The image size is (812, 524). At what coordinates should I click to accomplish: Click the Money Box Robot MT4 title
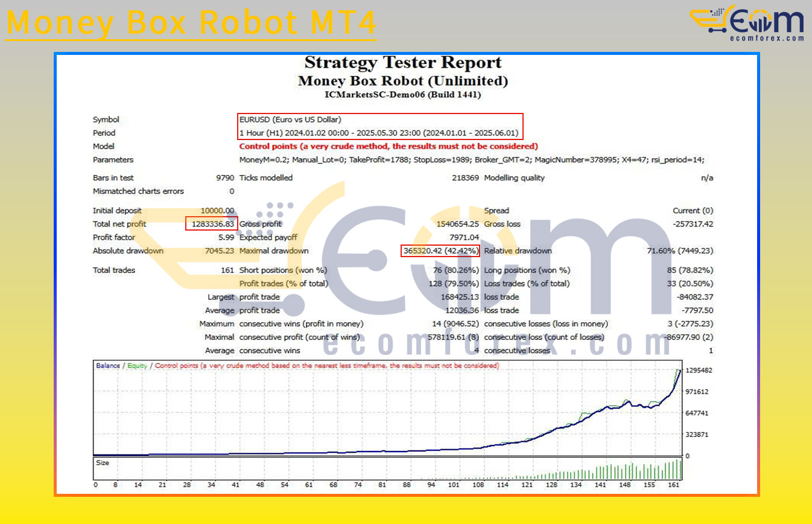(191, 23)
